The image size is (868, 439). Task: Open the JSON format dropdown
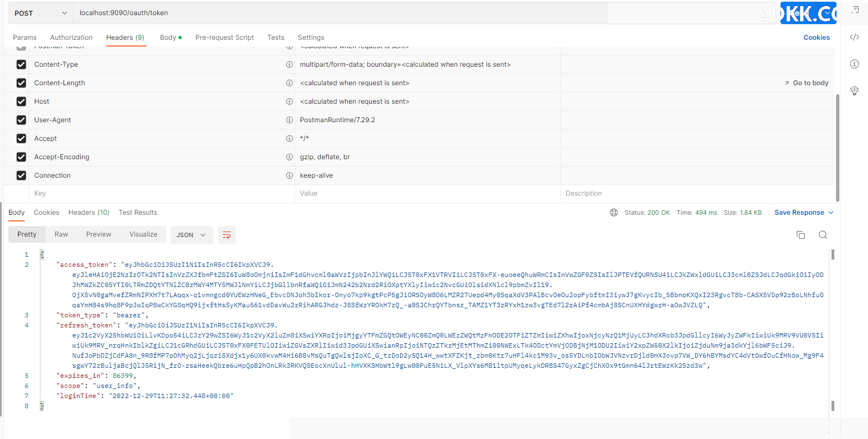(x=191, y=235)
